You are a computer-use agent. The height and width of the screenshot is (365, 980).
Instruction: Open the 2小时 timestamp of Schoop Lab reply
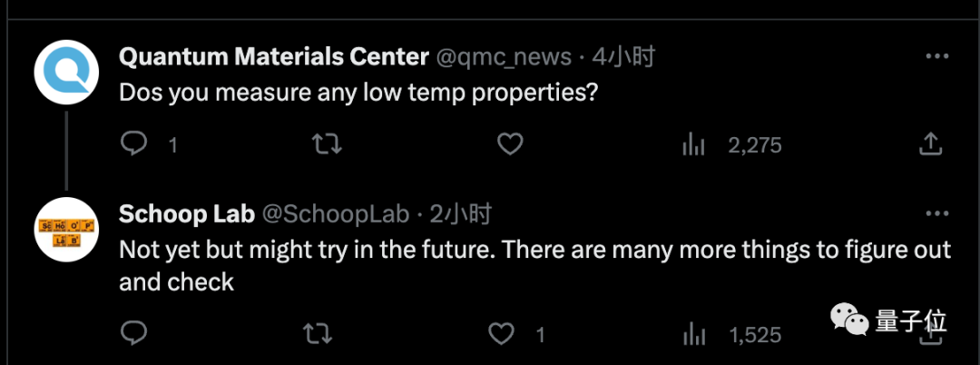point(459,214)
